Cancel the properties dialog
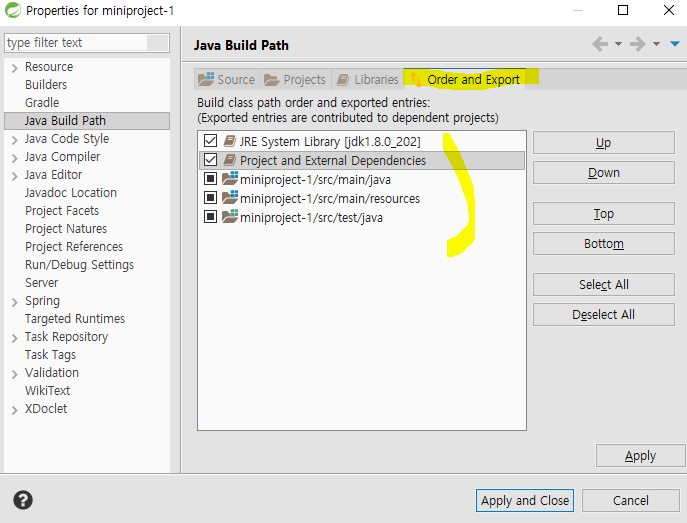 coord(630,500)
